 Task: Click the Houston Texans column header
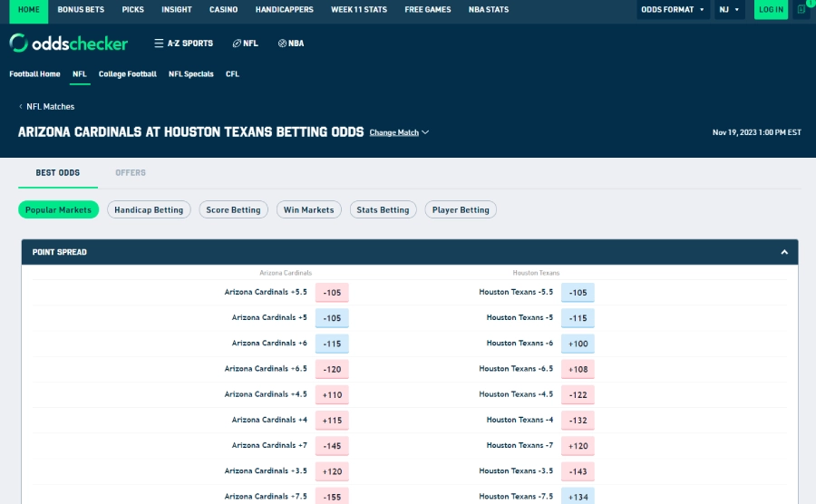click(x=536, y=273)
